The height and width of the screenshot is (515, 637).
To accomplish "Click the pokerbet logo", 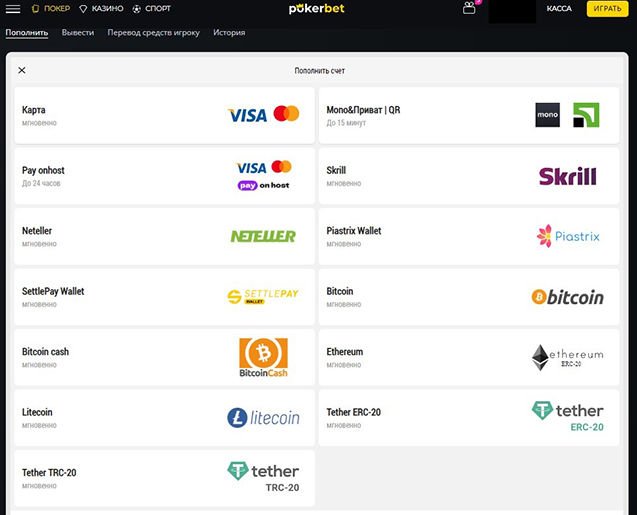I will (318, 9).
